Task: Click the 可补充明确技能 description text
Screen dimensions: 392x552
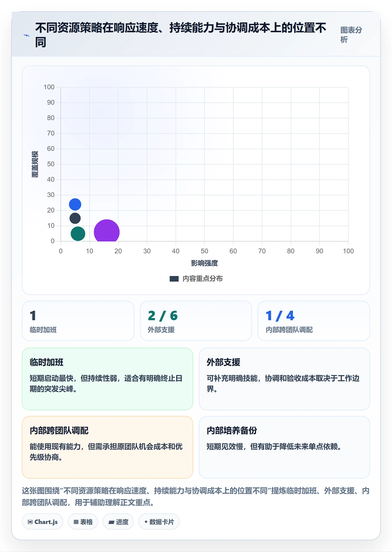Action: [283, 383]
